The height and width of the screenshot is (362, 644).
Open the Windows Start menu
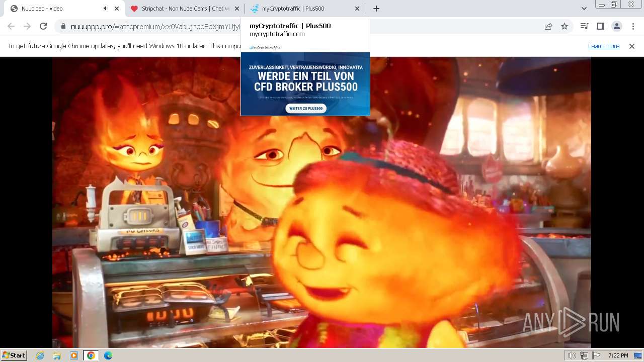(x=14, y=355)
